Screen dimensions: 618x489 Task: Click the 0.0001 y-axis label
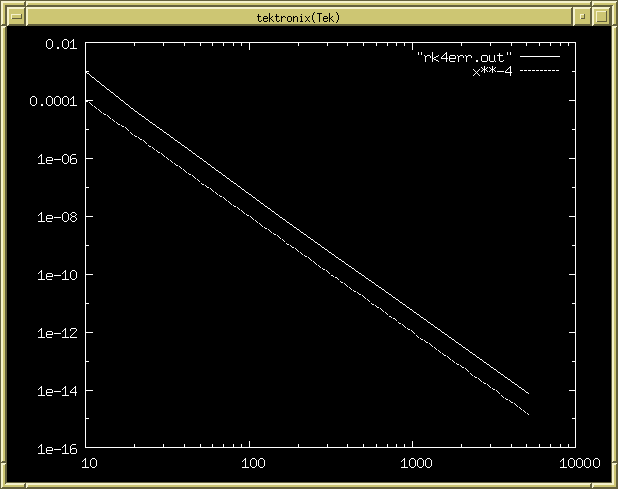click(x=49, y=102)
